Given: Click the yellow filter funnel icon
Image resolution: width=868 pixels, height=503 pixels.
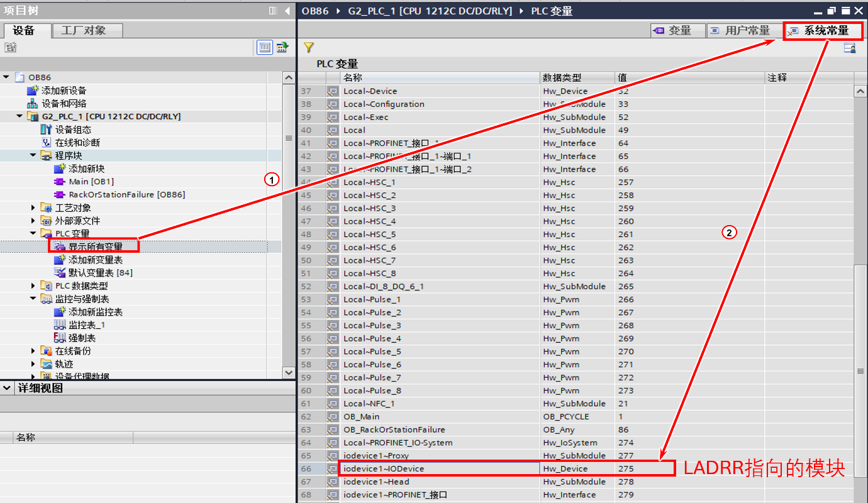Looking at the screenshot, I should coord(308,48).
